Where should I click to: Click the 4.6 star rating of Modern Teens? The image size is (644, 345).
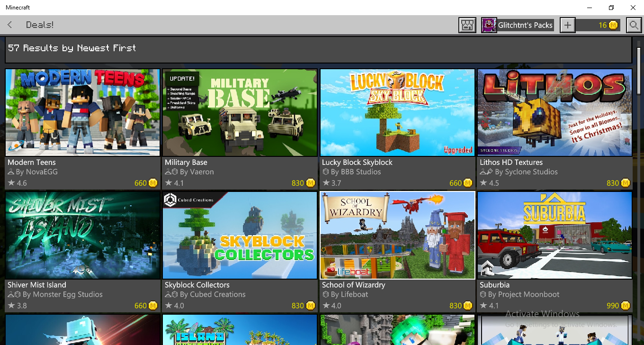pyautogui.click(x=18, y=183)
